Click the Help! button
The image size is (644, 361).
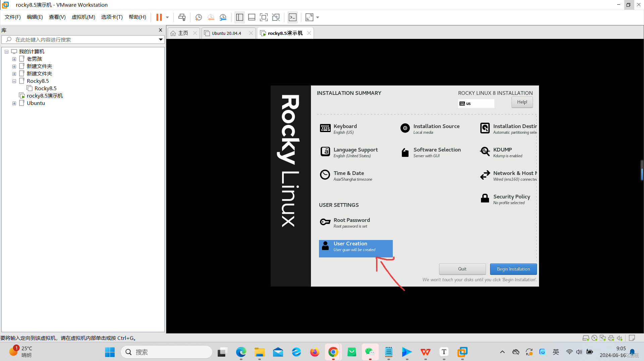pos(522,102)
